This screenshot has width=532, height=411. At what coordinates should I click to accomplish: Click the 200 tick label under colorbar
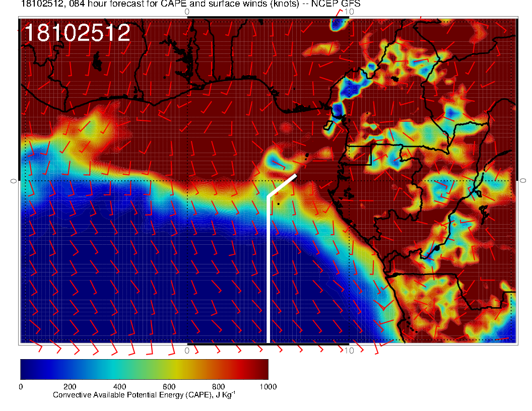70,387
